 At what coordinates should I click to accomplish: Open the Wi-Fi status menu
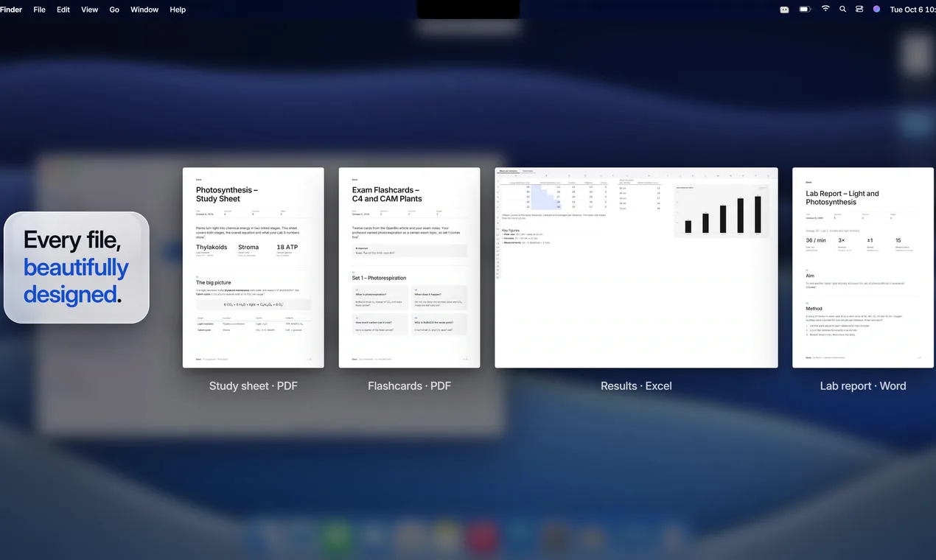825,9
